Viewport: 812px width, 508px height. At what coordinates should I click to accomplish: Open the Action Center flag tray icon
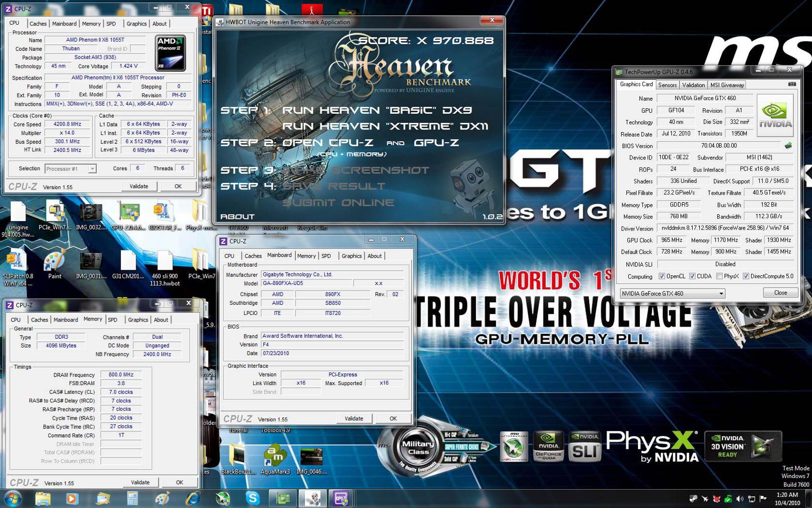coord(763,499)
